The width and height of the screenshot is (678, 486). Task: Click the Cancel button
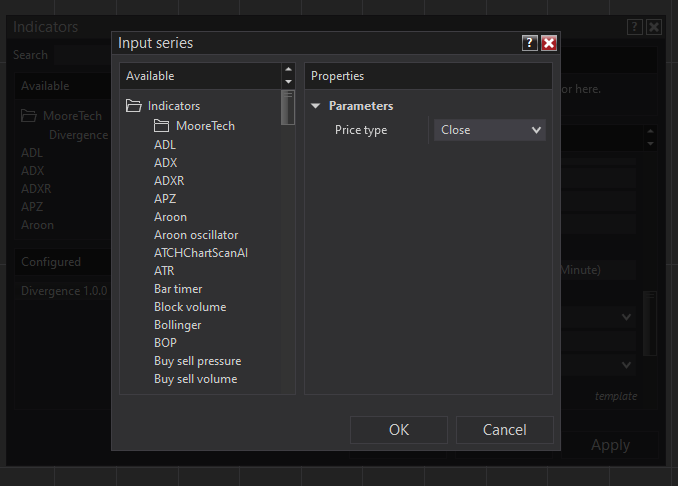point(504,430)
